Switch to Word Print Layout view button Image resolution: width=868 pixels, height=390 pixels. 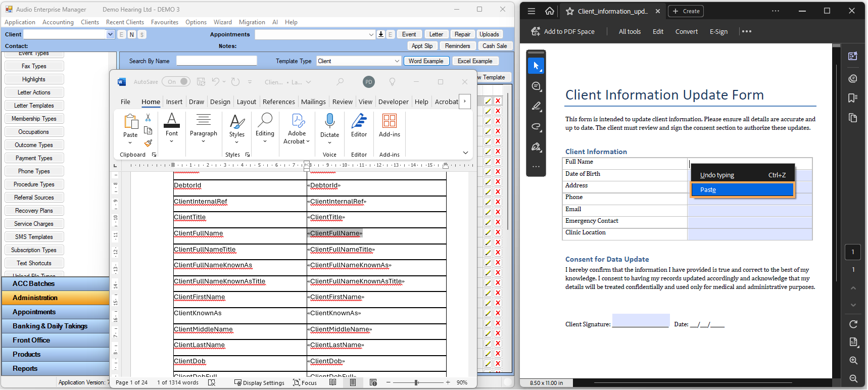click(353, 383)
